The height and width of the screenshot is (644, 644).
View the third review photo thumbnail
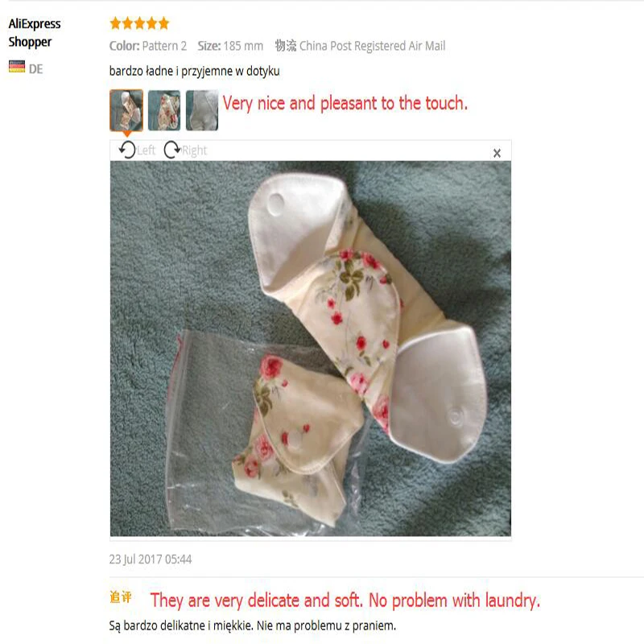point(202,110)
